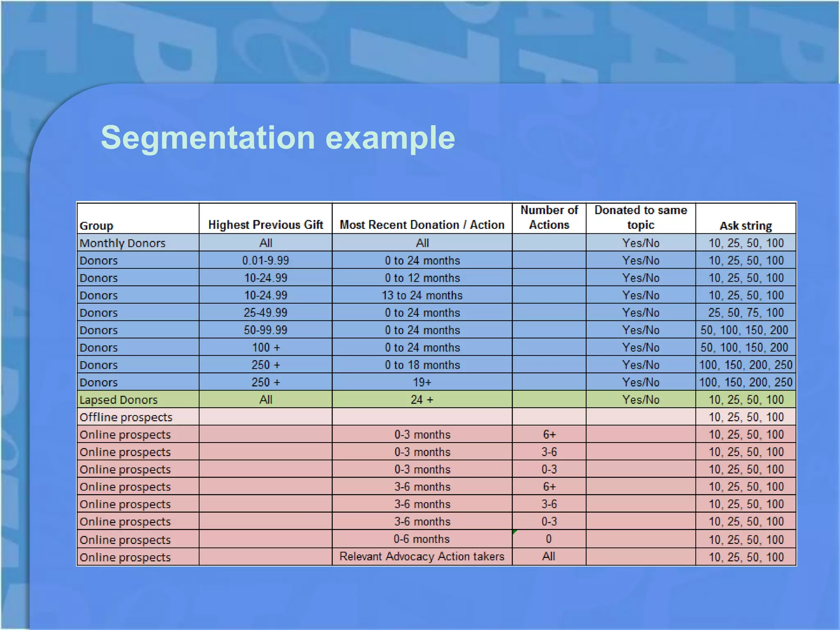
Task: Click the 'Segmentation example' slide title
Action: tap(278, 138)
